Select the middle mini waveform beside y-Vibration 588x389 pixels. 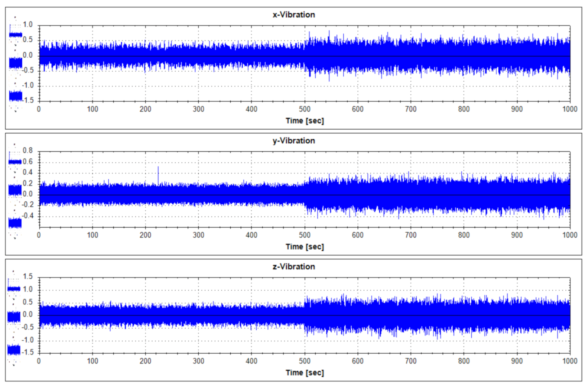coord(15,190)
